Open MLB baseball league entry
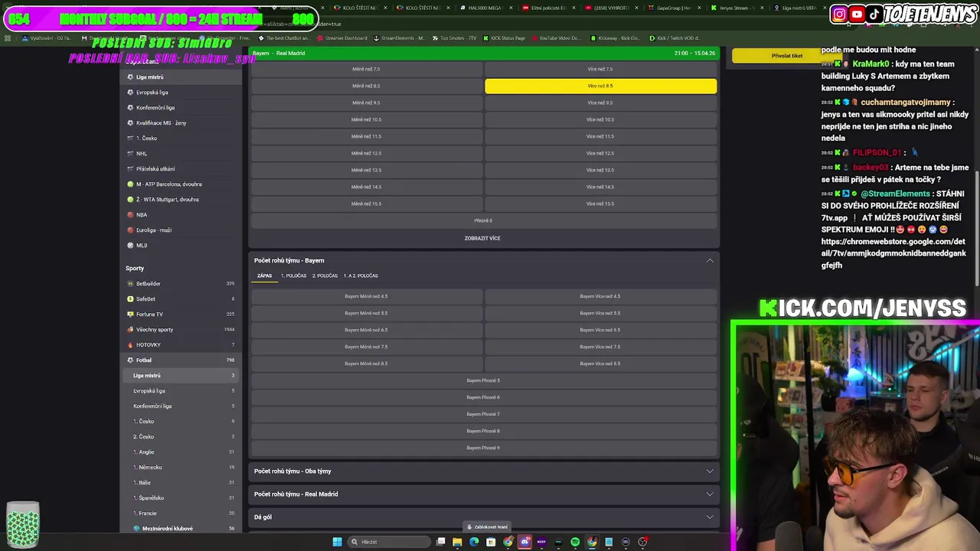Viewport: 980px width, 551px height. [181, 246]
